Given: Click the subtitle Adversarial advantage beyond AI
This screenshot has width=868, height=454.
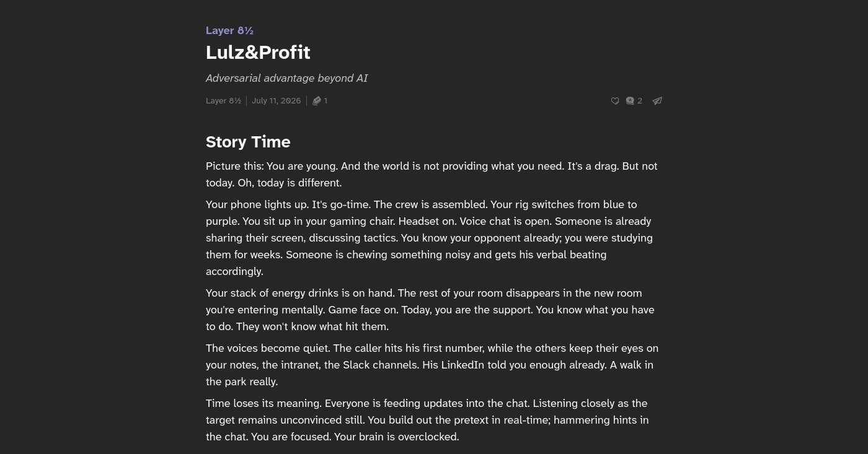Looking at the screenshot, I should click(x=286, y=78).
